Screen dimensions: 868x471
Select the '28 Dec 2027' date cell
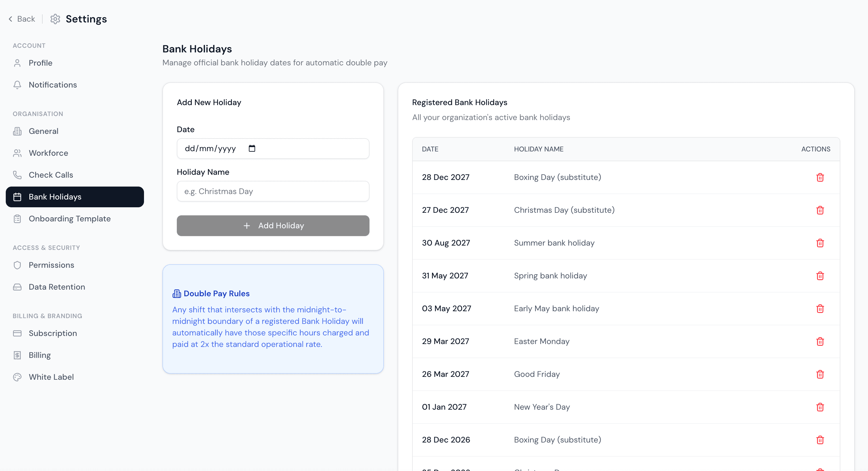click(446, 177)
